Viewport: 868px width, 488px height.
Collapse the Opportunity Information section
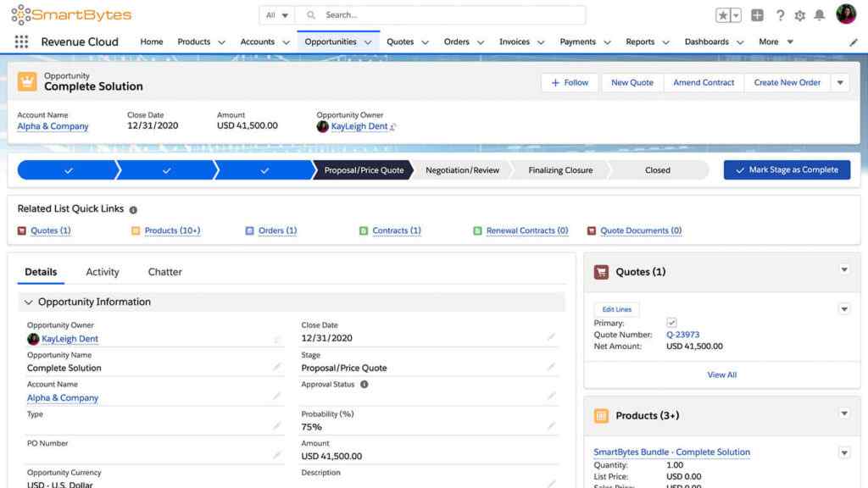28,302
